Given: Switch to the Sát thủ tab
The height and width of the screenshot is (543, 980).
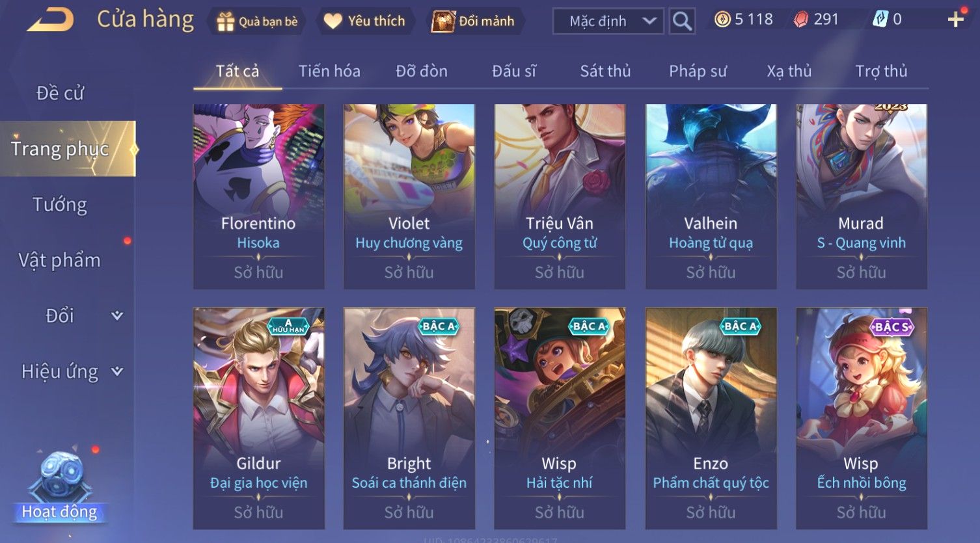Looking at the screenshot, I should 605,71.
